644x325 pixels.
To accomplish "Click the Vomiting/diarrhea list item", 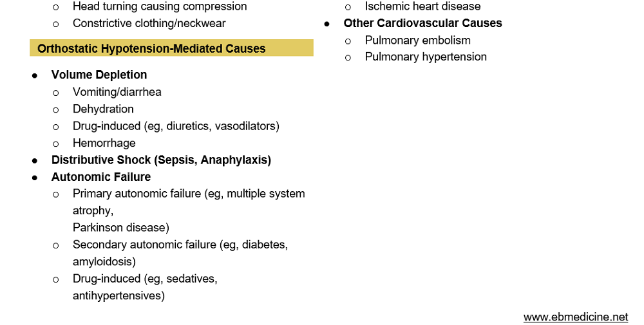I will 117,92.
